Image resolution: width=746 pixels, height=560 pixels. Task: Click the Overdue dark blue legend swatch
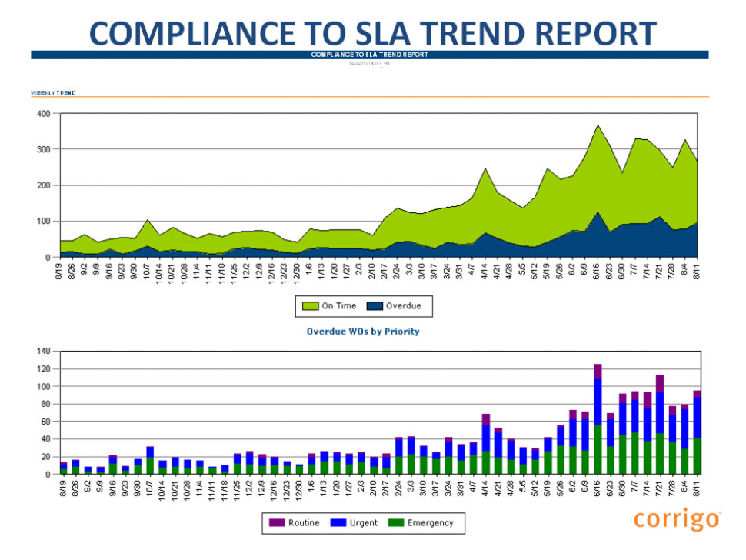click(x=375, y=306)
